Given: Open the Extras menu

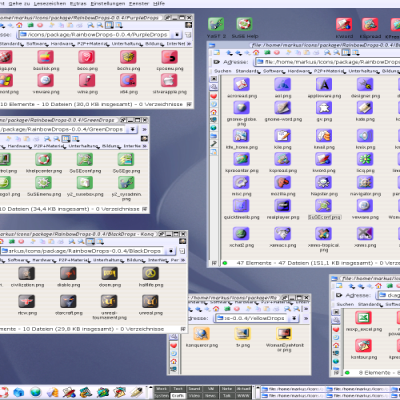Looking at the screenshot, I should click(79, 3).
